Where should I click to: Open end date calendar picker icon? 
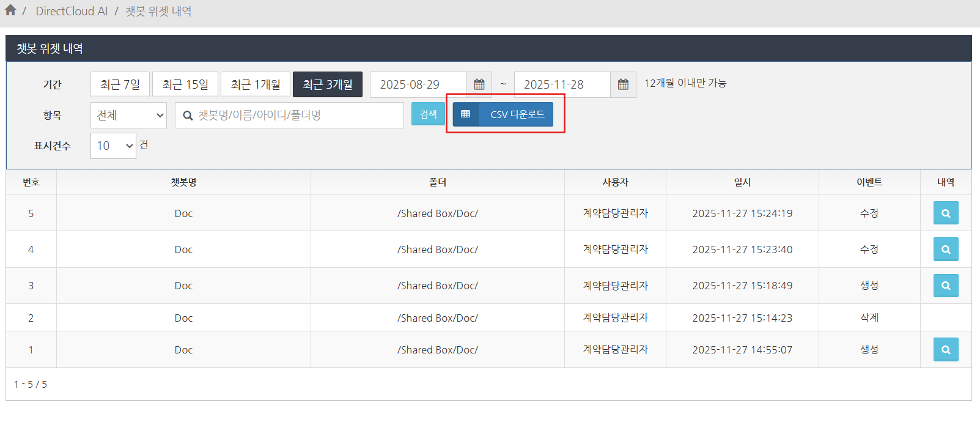click(623, 84)
